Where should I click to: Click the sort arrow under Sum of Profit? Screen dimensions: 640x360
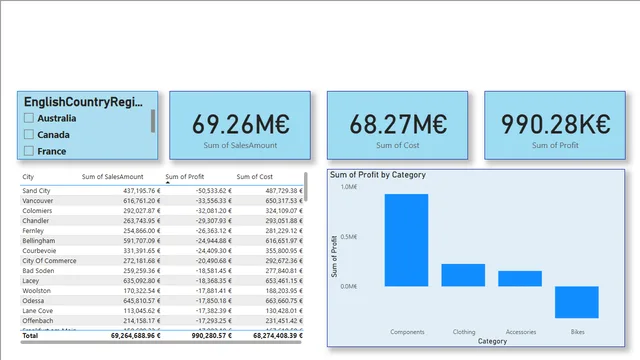pyautogui.click(x=168, y=182)
